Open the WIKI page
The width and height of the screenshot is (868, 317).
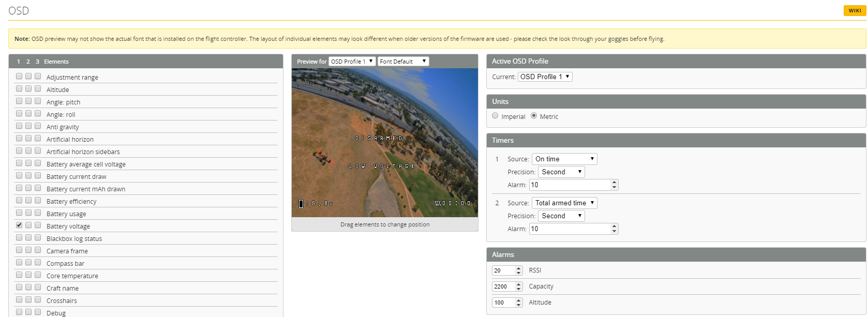pos(855,10)
